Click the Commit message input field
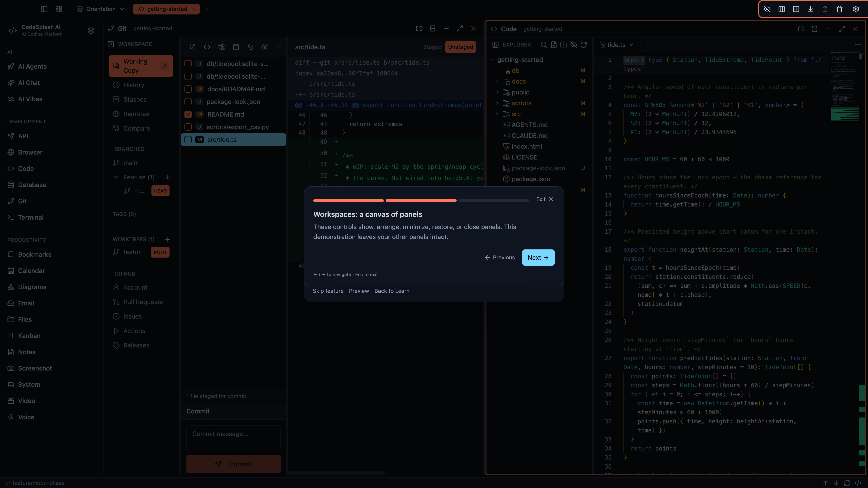The image size is (868, 488). pos(233,438)
